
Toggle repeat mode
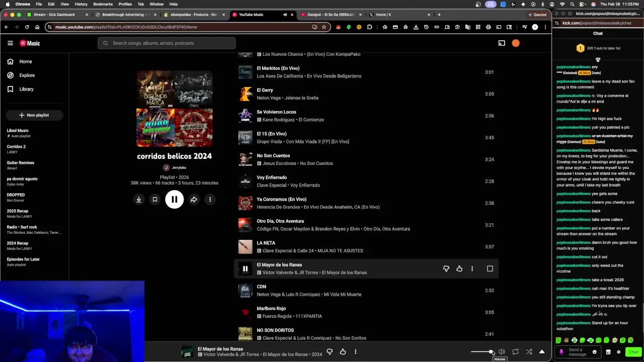point(515,352)
